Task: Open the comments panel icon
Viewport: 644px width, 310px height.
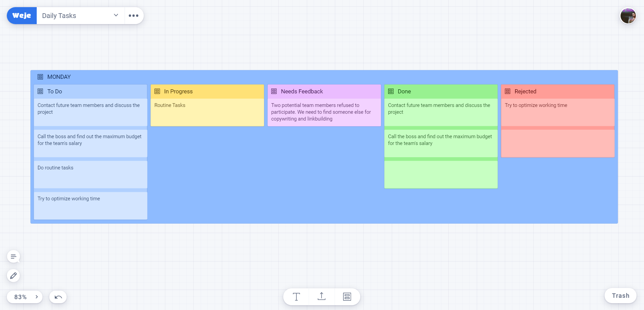Action: coord(14,256)
